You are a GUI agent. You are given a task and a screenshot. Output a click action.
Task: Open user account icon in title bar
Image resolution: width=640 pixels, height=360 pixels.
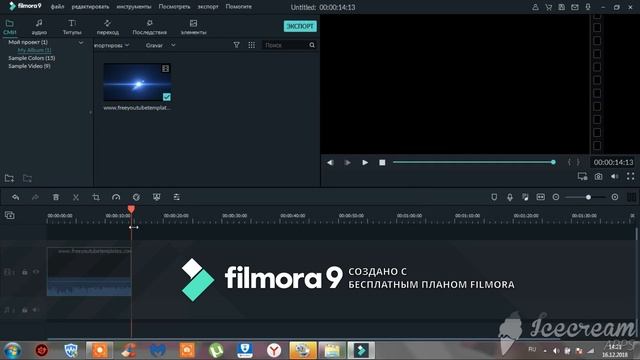pyautogui.click(x=535, y=7)
